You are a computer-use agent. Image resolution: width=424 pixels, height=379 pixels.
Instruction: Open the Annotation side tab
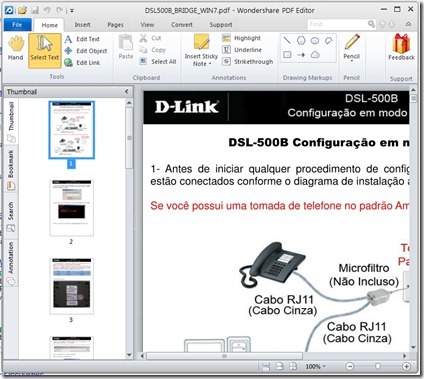click(11, 263)
